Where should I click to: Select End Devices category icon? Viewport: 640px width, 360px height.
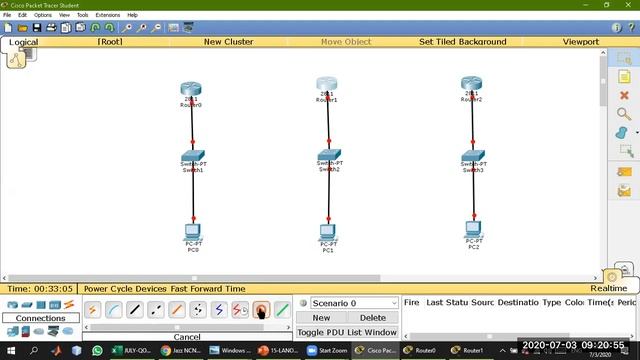click(13, 331)
